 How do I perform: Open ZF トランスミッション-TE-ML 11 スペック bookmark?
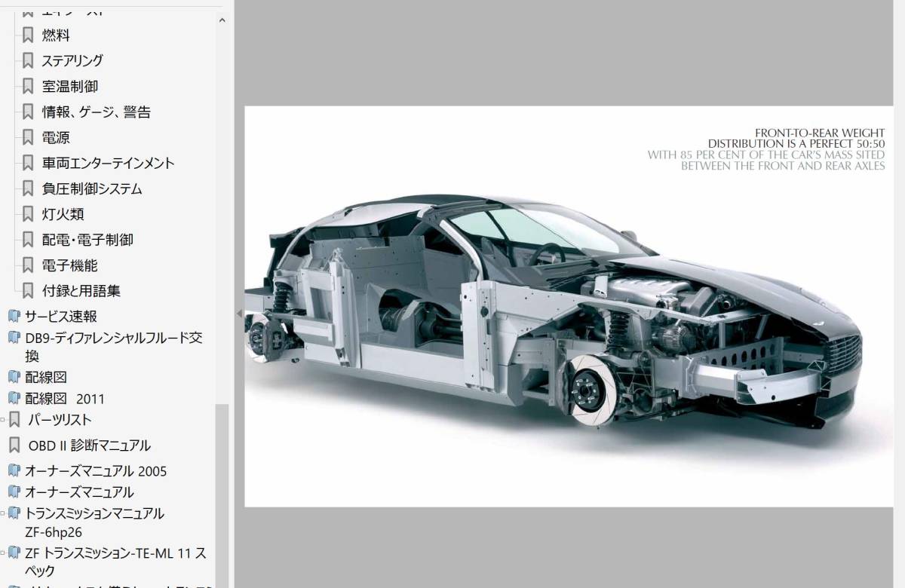[x=115, y=562]
